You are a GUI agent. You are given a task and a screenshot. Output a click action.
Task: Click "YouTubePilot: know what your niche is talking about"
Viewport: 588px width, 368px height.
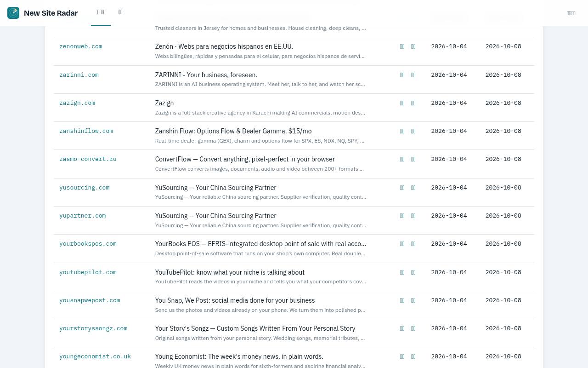(230, 272)
